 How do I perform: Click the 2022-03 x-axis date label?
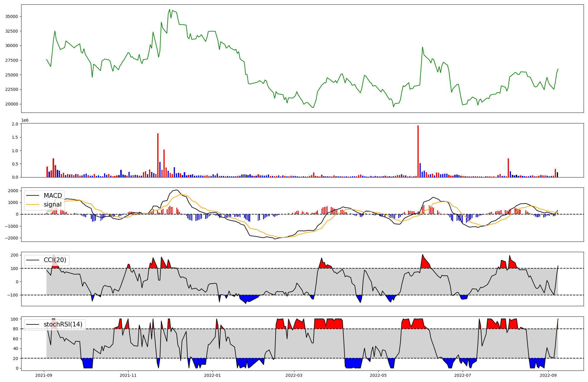[294, 375]
